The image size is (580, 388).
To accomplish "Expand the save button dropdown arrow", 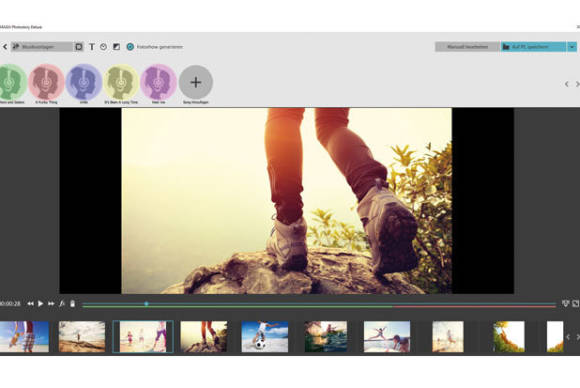I will [x=572, y=47].
